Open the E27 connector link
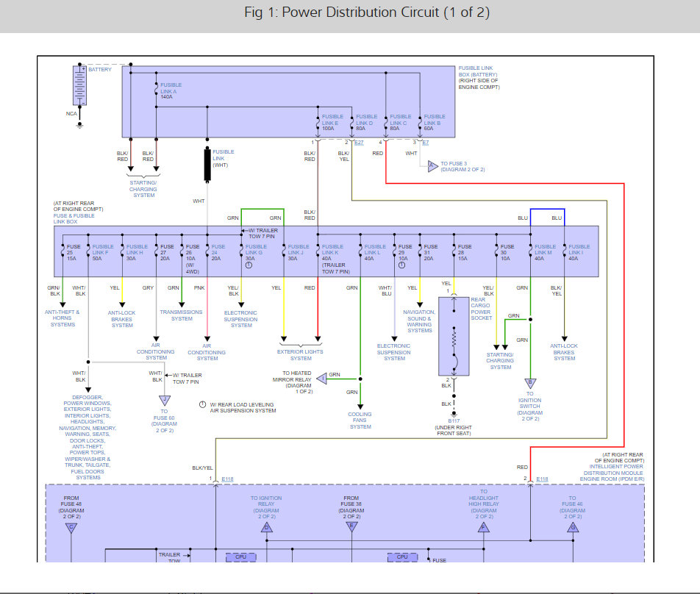The width and height of the screenshot is (700, 594). click(359, 143)
